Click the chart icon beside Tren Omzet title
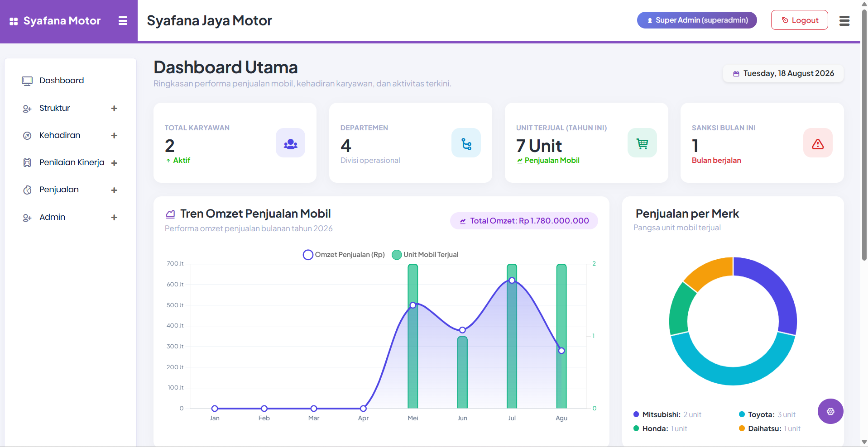 pos(170,214)
